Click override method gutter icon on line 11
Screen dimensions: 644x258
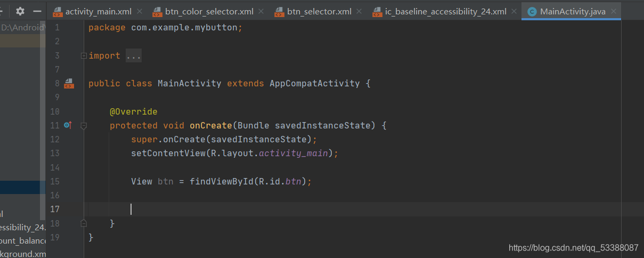68,125
